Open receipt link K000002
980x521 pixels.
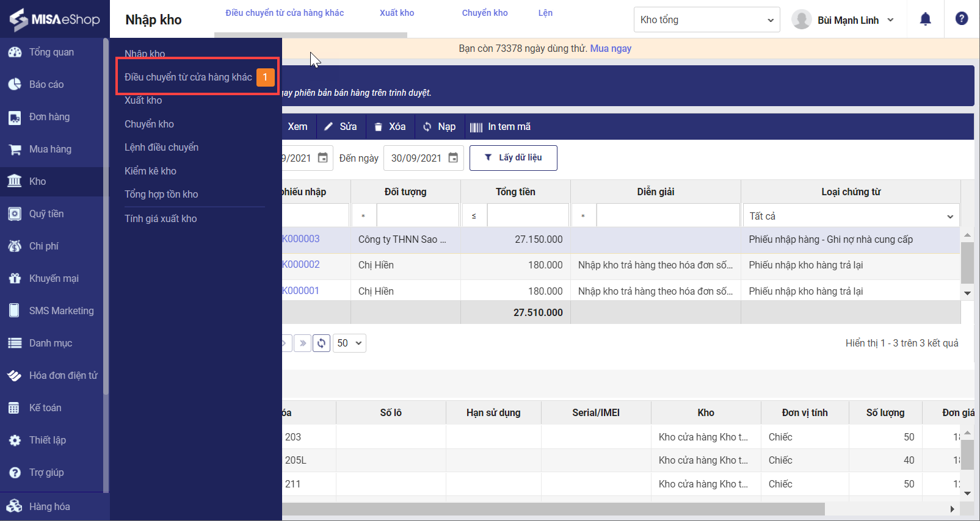click(x=301, y=265)
